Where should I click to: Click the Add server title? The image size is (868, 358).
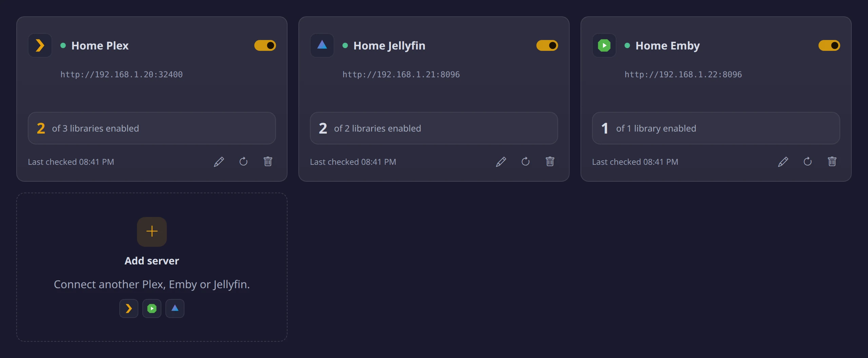152,261
